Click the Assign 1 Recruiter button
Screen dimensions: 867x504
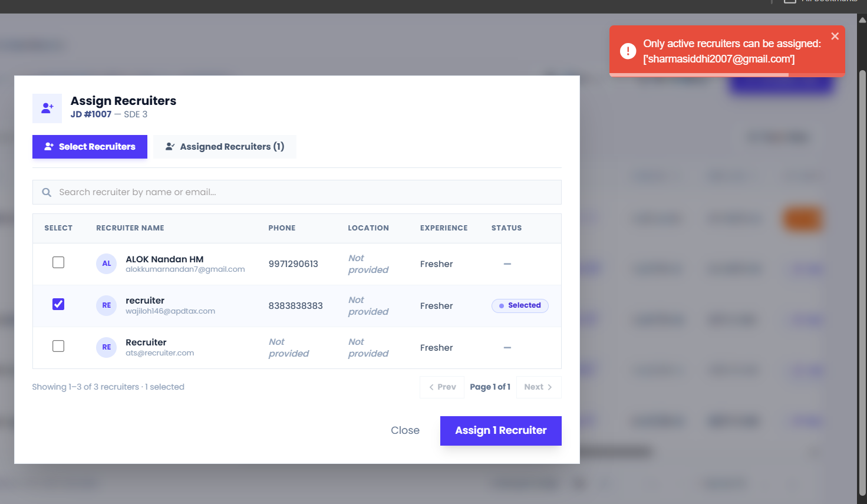pos(501,431)
